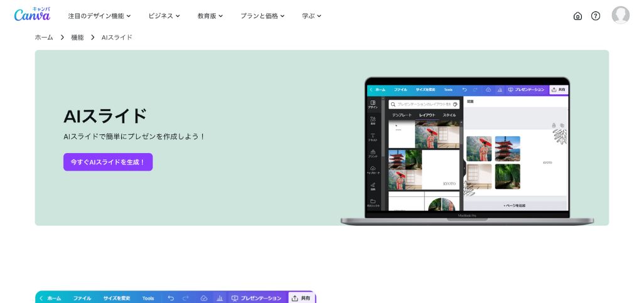The image size is (644, 303).
Task: Click プレゼンテーション in the bottom preview bar
Action: [257, 299]
